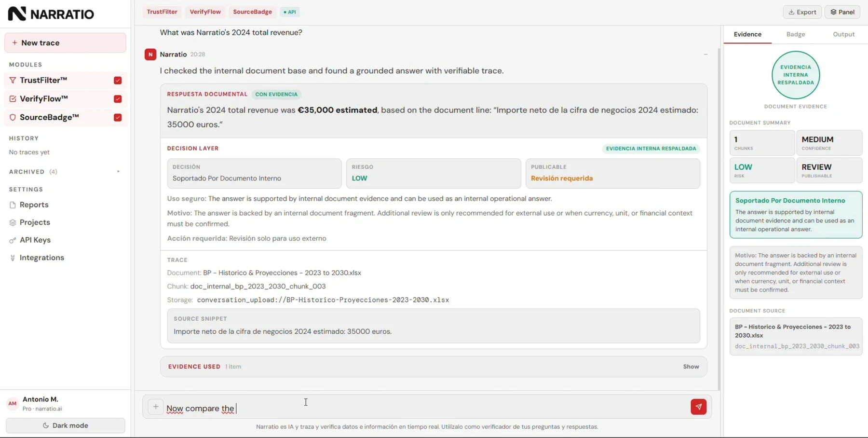
Task: Click the 'MEDIUM Confidence' summary card
Action: click(x=829, y=143)
